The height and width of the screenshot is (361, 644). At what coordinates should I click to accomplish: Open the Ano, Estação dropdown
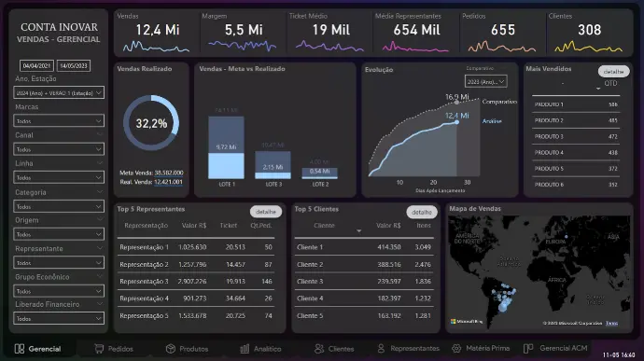coord(59,93)
